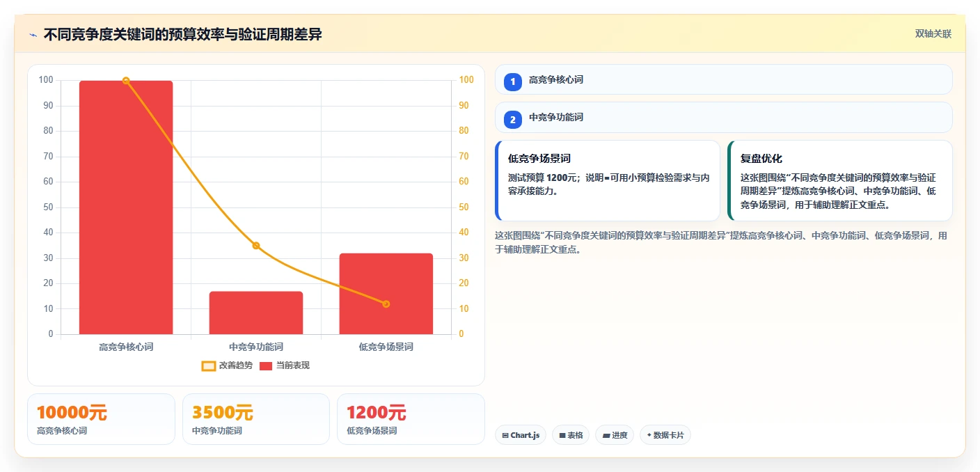The height and width of the screenshot is (472, 980).
Task: Click the x-axis label 中竞争功能词
Action: [256, 347]
